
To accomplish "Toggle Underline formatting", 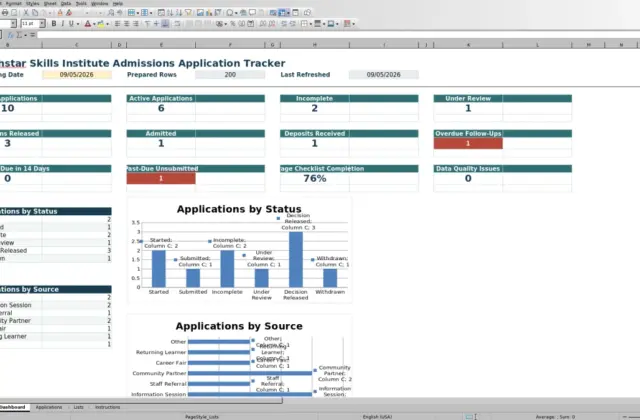I will click(71, 24).
